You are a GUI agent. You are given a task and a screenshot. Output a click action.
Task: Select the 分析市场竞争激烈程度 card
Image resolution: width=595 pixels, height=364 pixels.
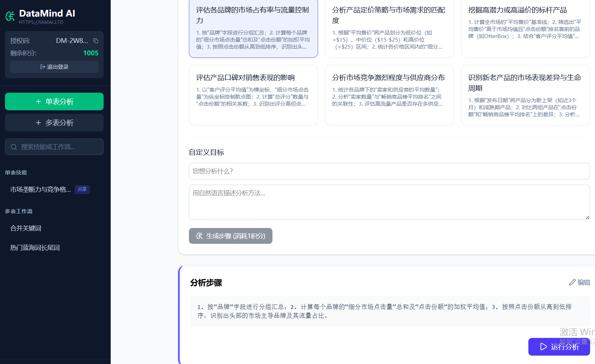point(389,95)
